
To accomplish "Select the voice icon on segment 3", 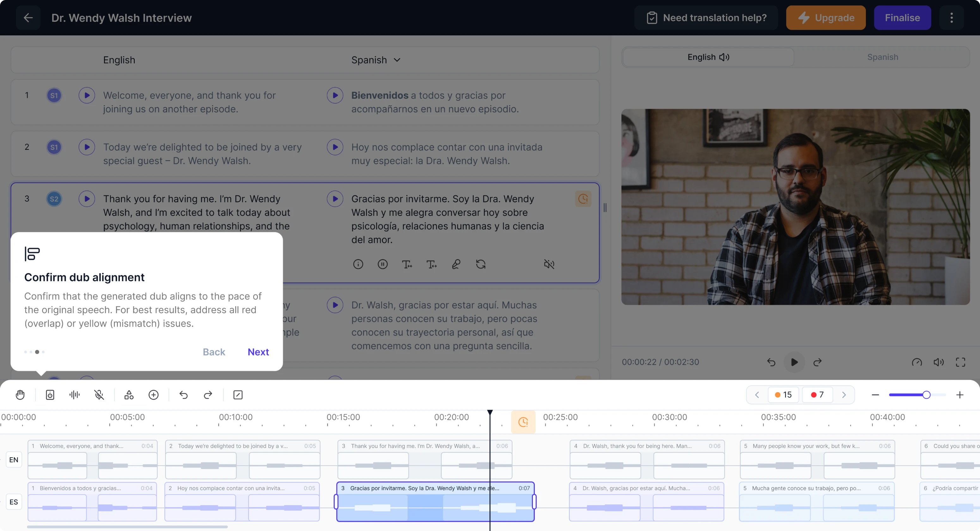I will pos(456,264).
